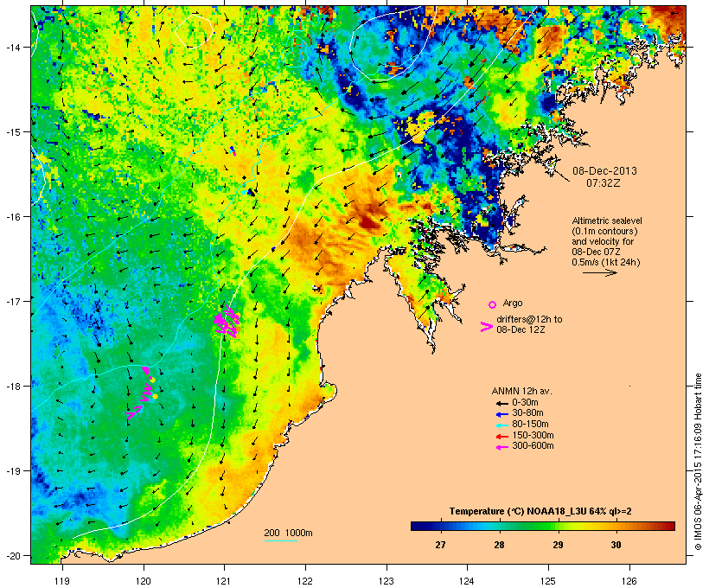Click the 'ANMN 12h av.' legend heading

pyautogui.click(x=521, y=391)
